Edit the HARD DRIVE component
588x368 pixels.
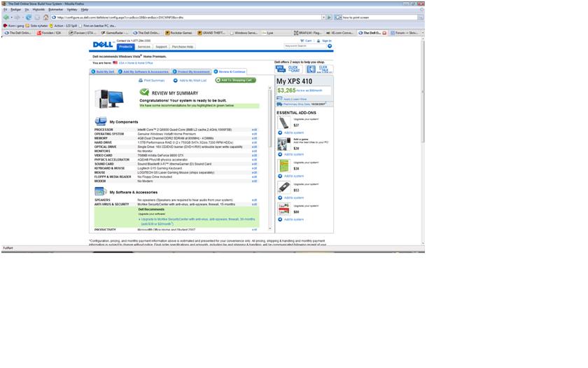point(254,143)
